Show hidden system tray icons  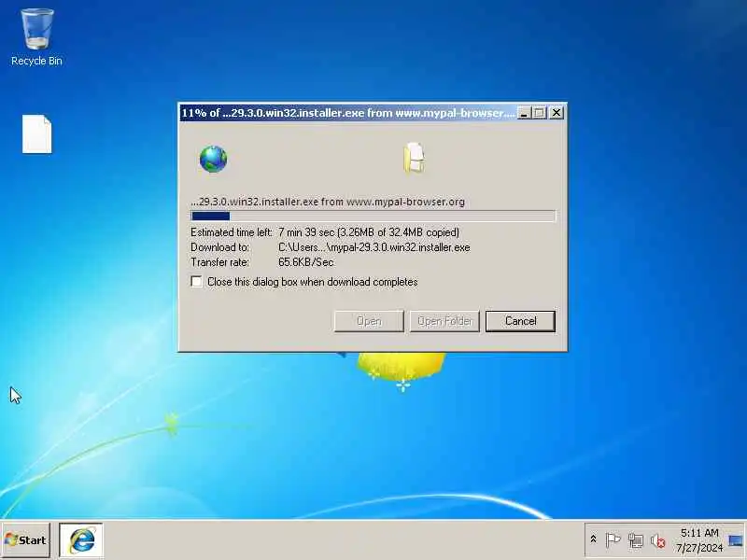[593, 539]
